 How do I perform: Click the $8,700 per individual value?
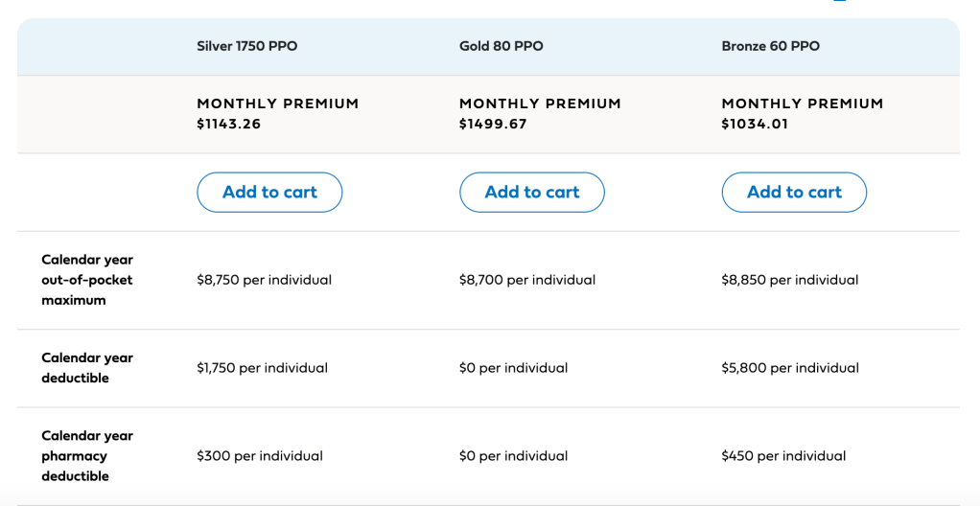[527, 280]
